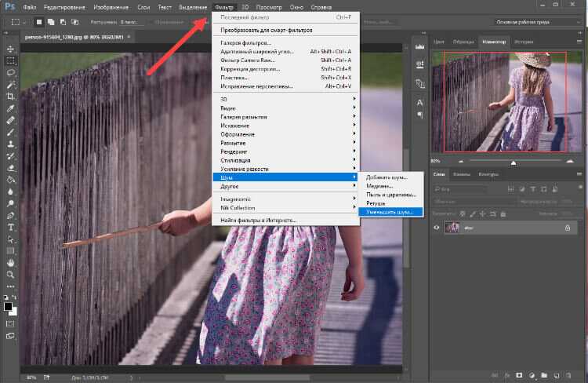The height and width of the screenshot is (383, 588).
Task: Select the Magic Wand tool
Action: [10, 85]
